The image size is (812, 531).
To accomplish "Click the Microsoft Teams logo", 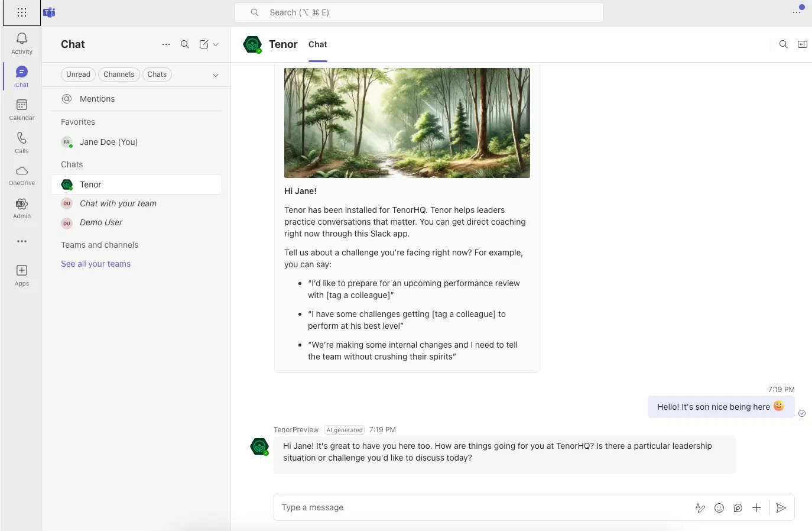I will tap(50, 12).
